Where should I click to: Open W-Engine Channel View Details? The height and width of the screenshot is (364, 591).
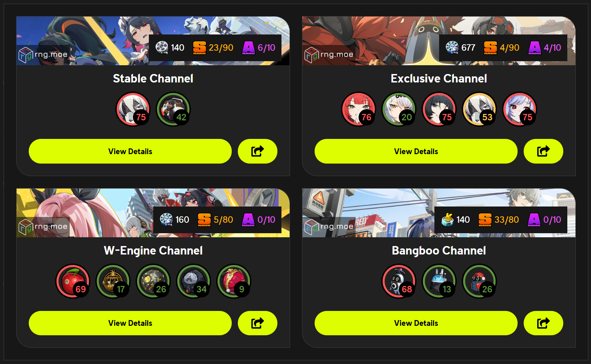[130, 323]
